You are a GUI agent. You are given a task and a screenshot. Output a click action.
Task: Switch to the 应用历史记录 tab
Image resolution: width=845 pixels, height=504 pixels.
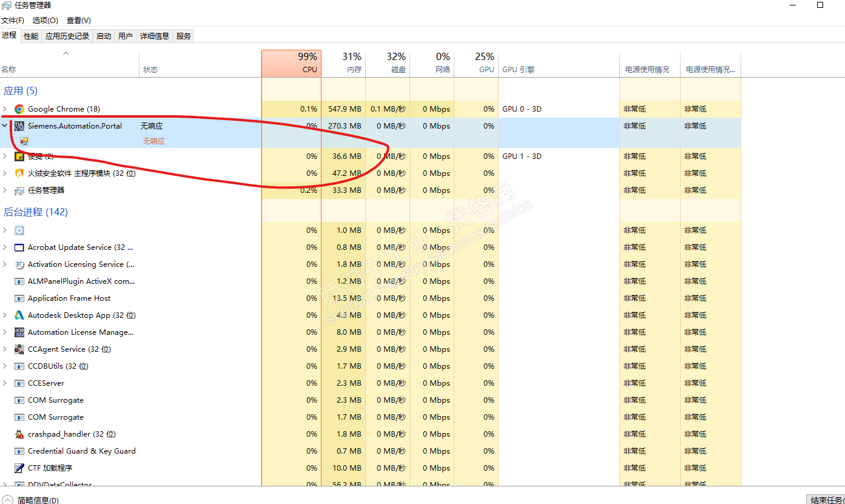pyautogui.click(x=67, y=36)
